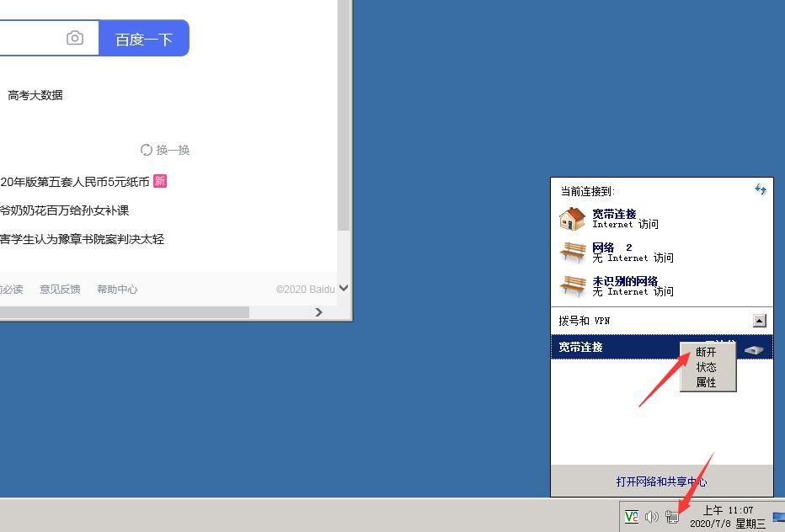Select 断开 in the context menu
This screenshot has width=785, height=532.
[706, 353]
